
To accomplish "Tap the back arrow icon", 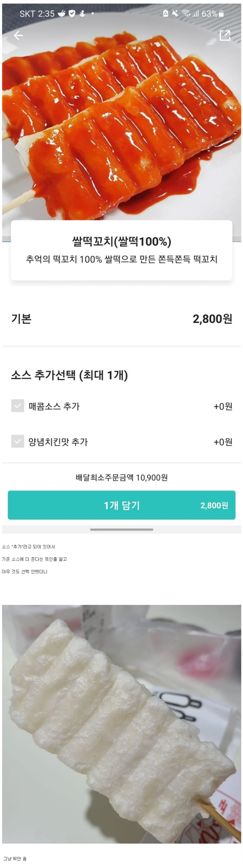I will (19, 35).
